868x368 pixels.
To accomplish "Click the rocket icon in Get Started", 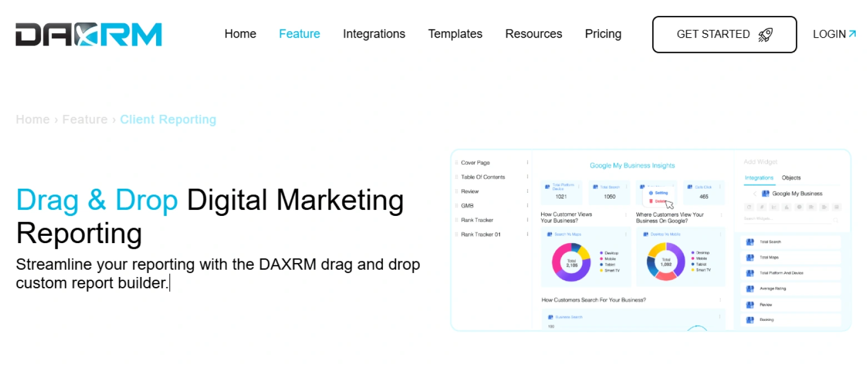I will click(x=766, y=34).
